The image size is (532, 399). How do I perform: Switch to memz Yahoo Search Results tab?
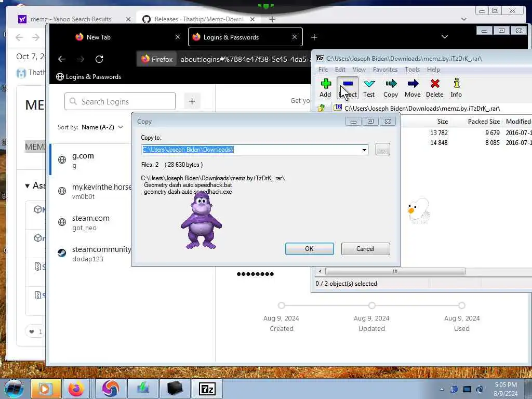(x=71, y=19)
